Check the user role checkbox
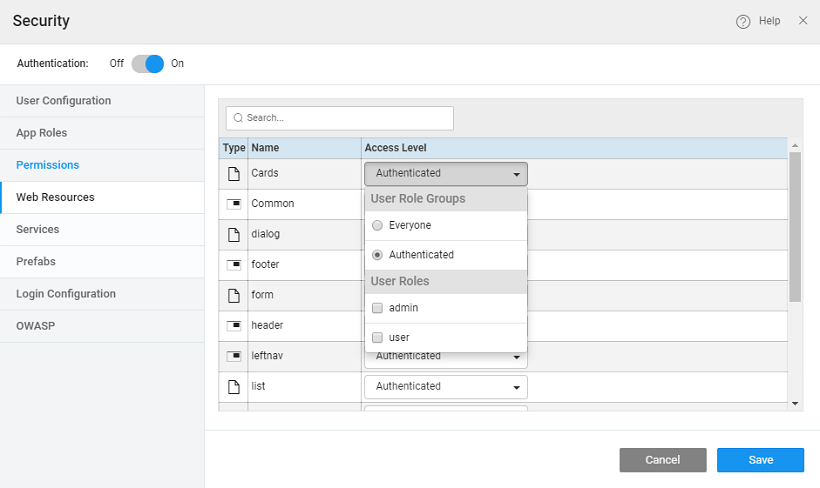The height and width of the screenshot is (488, 820). click(377, 338)
